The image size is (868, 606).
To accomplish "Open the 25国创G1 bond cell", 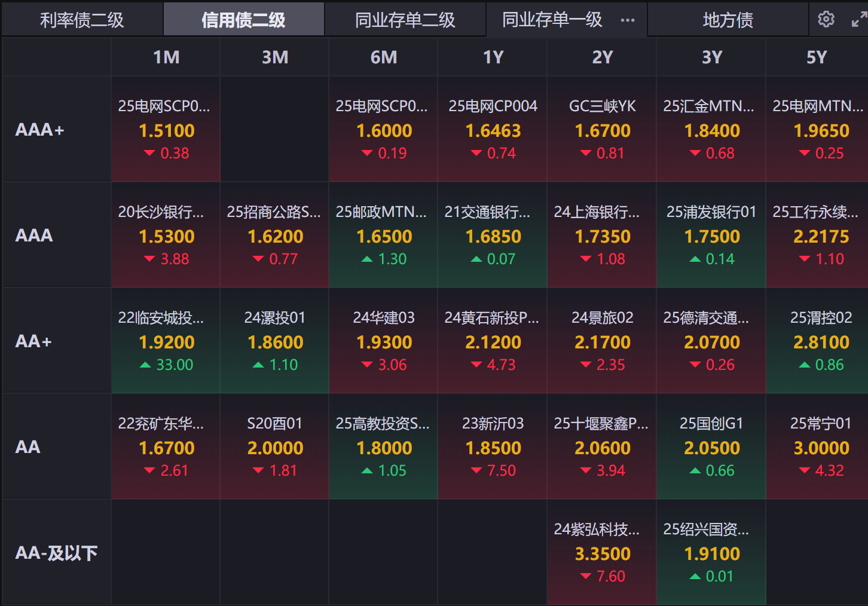I will point(711,447).
